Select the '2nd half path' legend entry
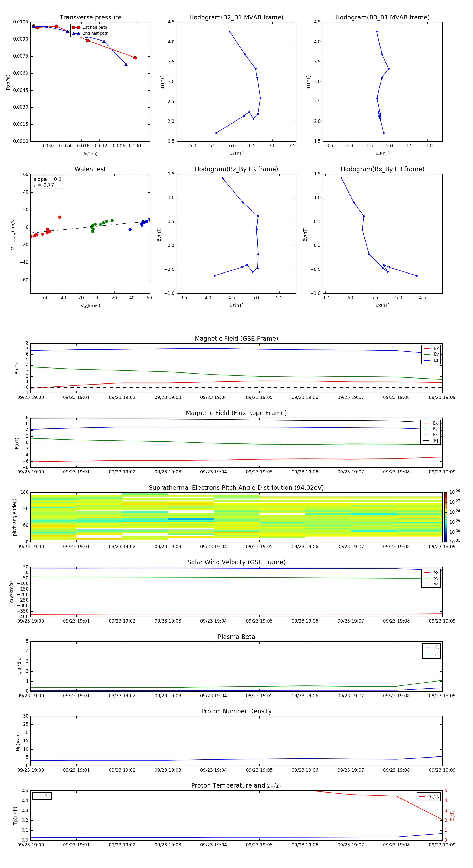Viewport: 473px width, 868px height. click(90, 33)
